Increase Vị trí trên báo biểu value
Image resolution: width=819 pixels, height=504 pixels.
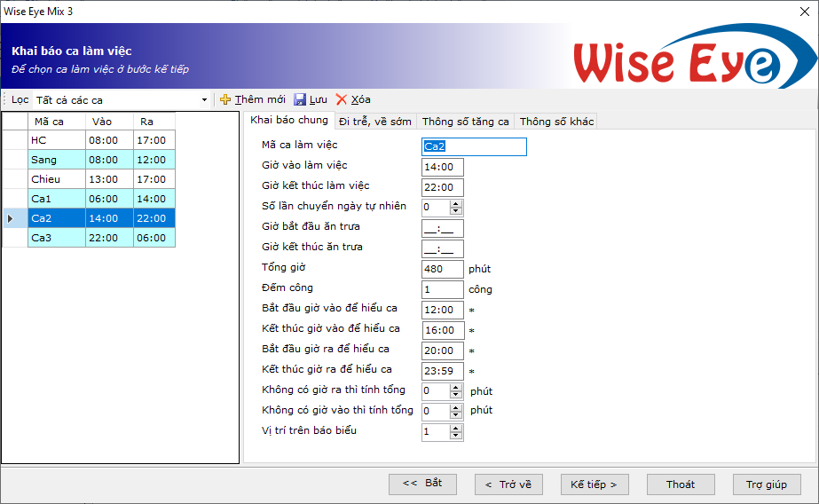pos(456,429)
